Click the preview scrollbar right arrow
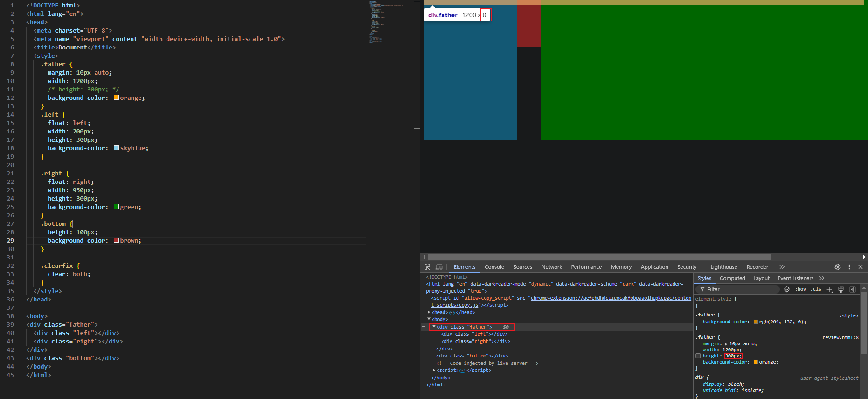Screen dimensions: 868x399 coord(864,257)
